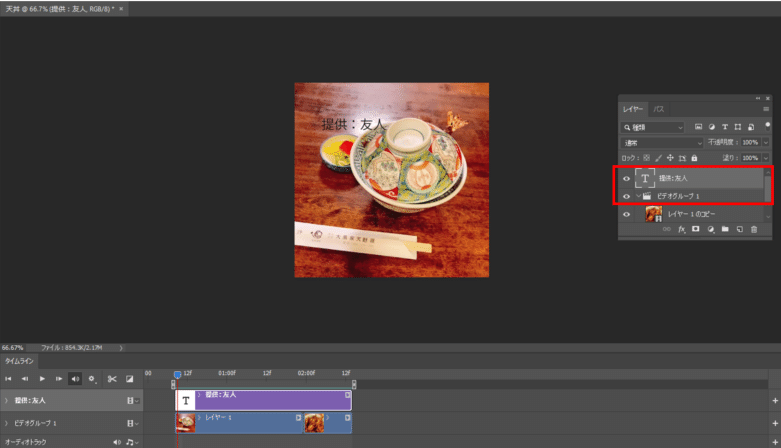This screenshot has height=448, width=781.
Task: Expand 提供:友人 track in timeline
Action: (x=6, y=401)
